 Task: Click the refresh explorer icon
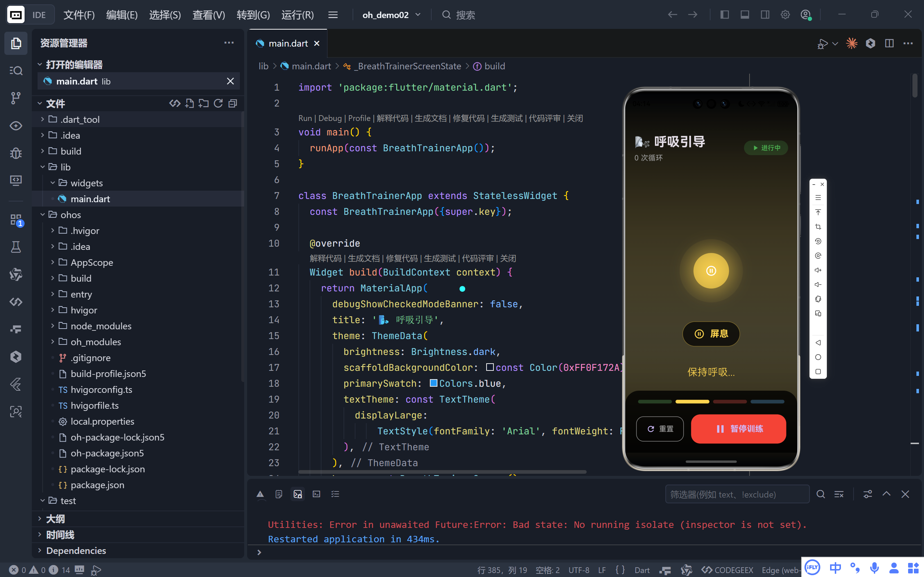218,103
